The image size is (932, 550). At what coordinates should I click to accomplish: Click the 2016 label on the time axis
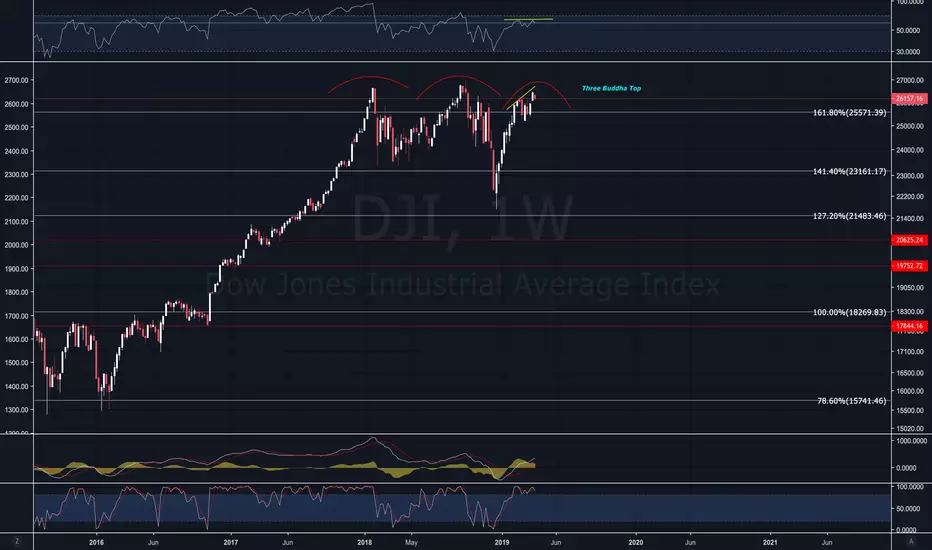96,542
